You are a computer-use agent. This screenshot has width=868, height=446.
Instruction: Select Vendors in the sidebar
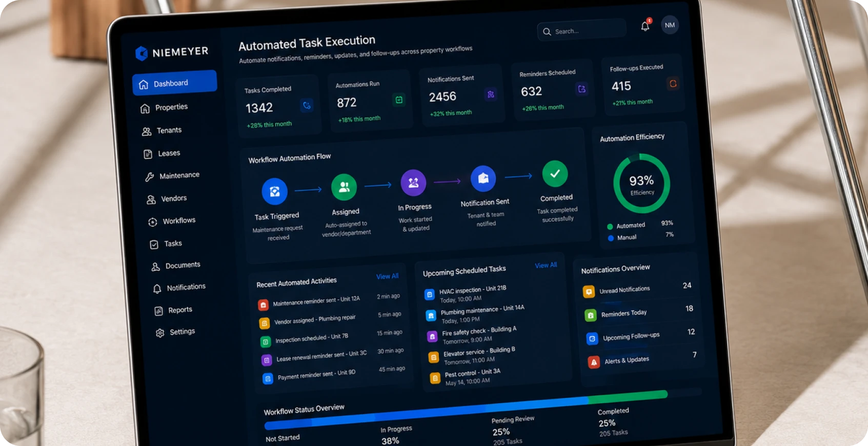[167, 198]
